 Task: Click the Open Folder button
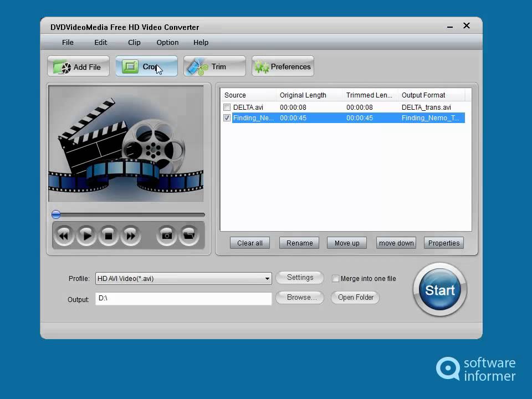coord(355,297)
